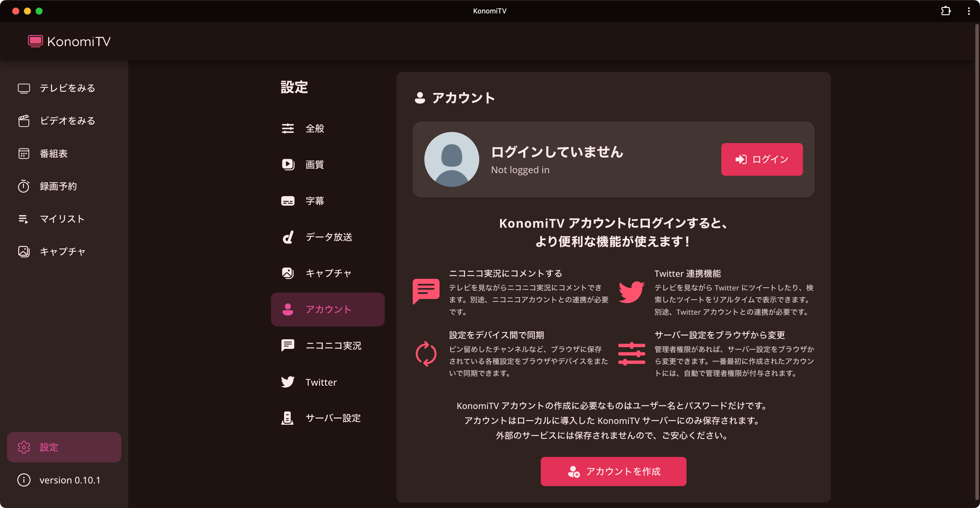Click the KonomiTV logo icon
The image size is (980, 508).
coord(35,41)
